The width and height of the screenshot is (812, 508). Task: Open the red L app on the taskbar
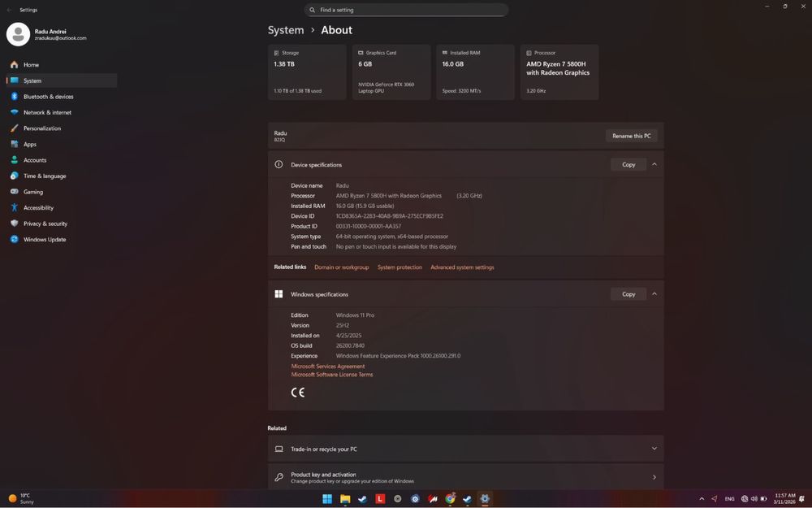pos(380,499)
